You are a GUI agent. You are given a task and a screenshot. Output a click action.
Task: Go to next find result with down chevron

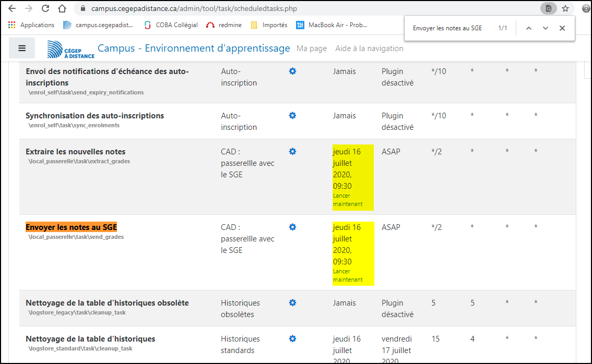[x=546, y=28]
